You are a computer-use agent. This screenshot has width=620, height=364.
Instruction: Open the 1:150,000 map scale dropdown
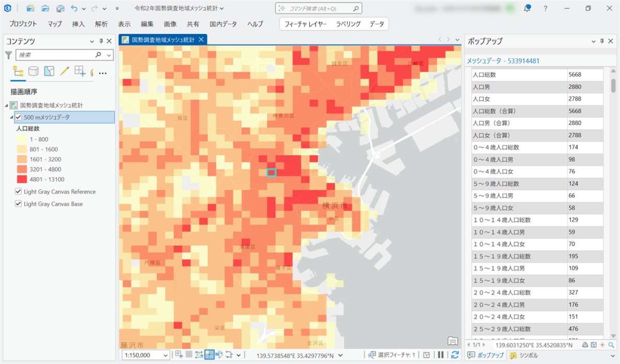click(x=165, y=355)
